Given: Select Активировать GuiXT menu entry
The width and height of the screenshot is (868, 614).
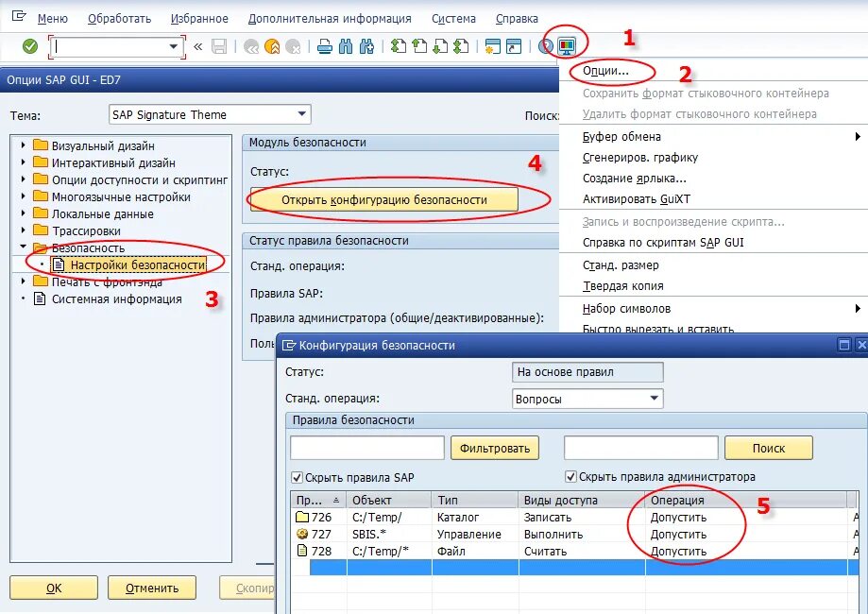Looking at the screenshot, I should [713, 198].
